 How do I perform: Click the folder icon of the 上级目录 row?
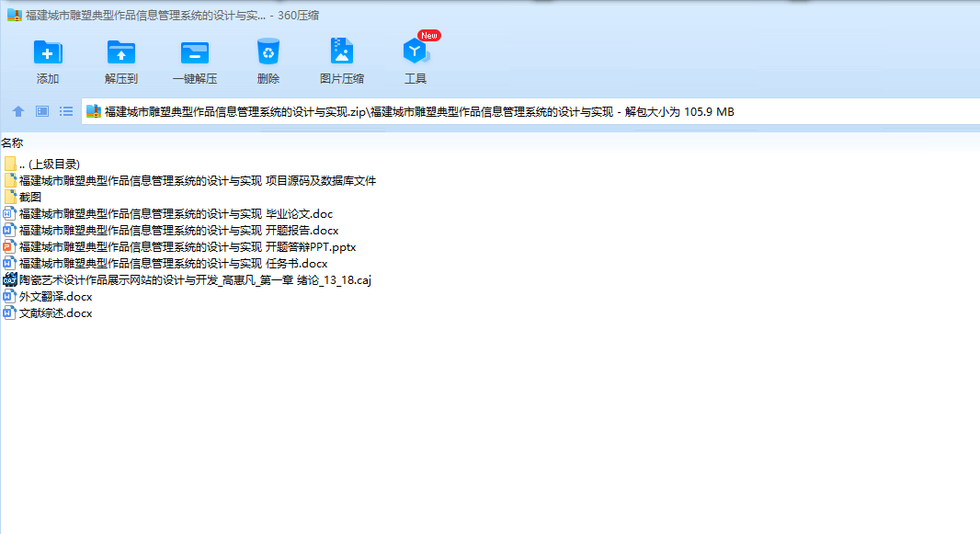pos(9,164)
